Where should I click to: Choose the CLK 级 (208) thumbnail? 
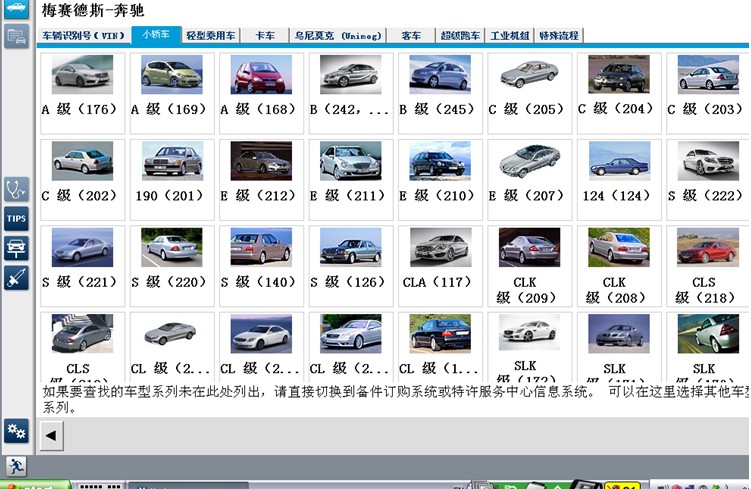pos(619,247)
